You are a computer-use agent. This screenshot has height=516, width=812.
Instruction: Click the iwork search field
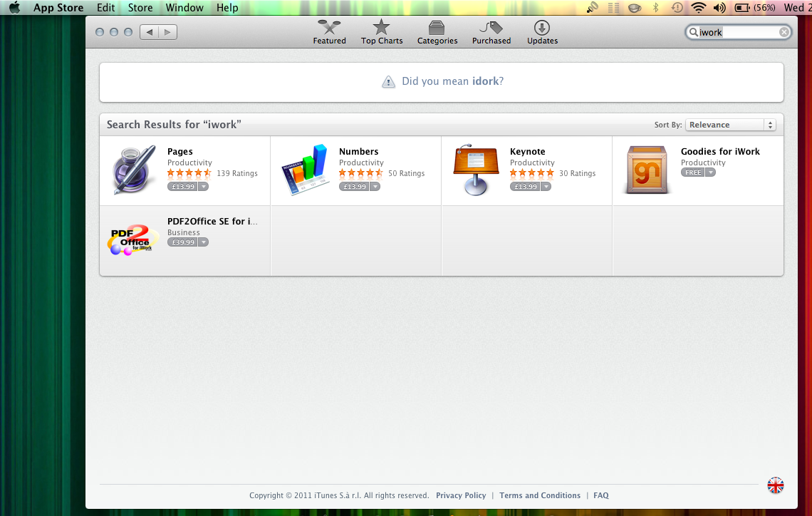[x=738, y=32]
